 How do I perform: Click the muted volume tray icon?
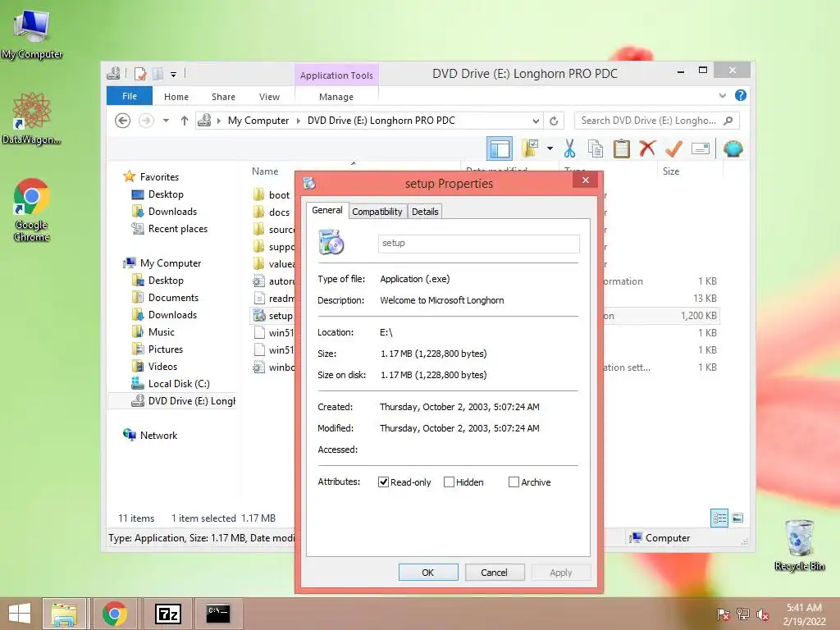[x=762, y=614]
